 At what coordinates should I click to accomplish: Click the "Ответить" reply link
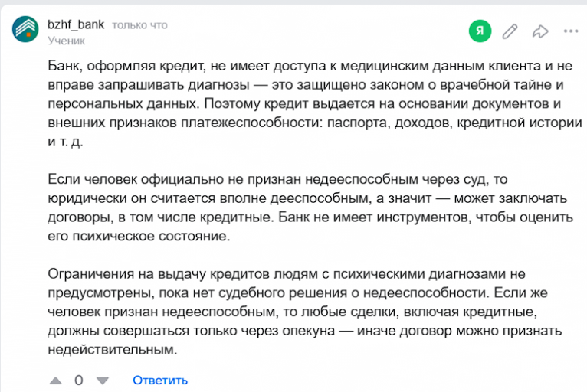tap(159, 380)
